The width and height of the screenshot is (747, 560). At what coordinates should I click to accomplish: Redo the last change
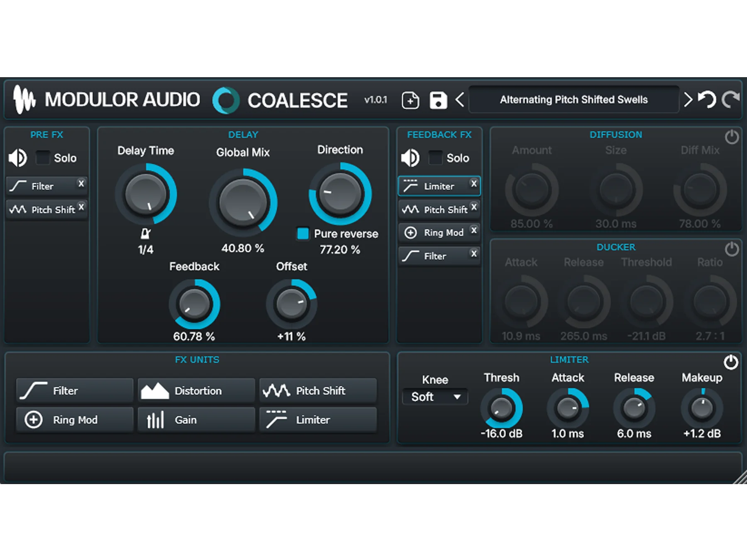pyautogui.click(x=731, y=100)
